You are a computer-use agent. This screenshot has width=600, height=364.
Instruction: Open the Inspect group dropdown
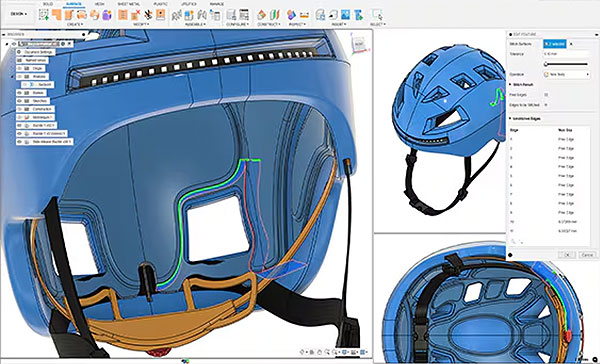pos(297,24)
